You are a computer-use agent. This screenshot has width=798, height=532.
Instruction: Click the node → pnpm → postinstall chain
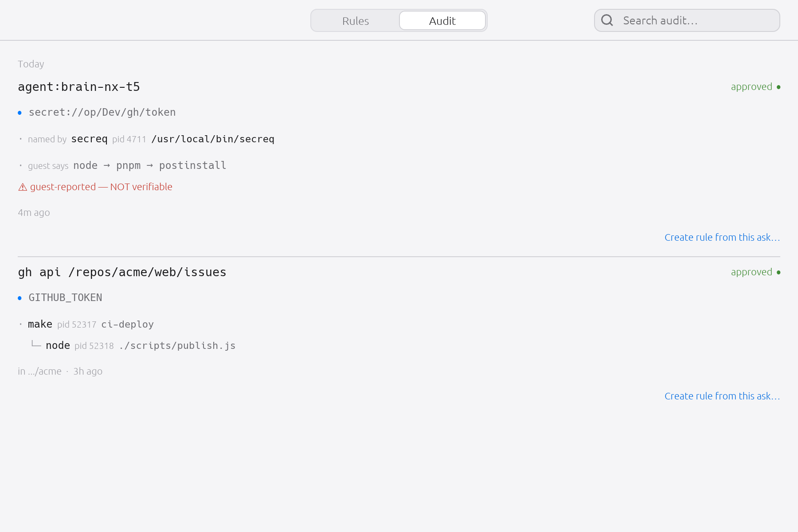click(x=150, y=165)
